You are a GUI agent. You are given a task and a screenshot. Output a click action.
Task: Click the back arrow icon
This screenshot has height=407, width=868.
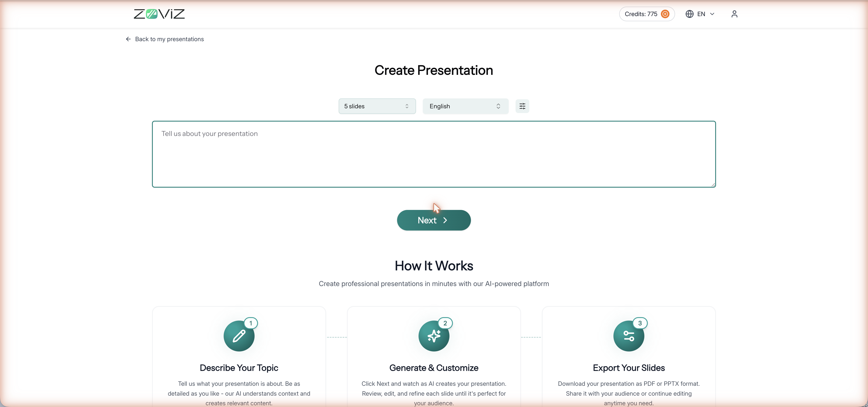[128, 39]
